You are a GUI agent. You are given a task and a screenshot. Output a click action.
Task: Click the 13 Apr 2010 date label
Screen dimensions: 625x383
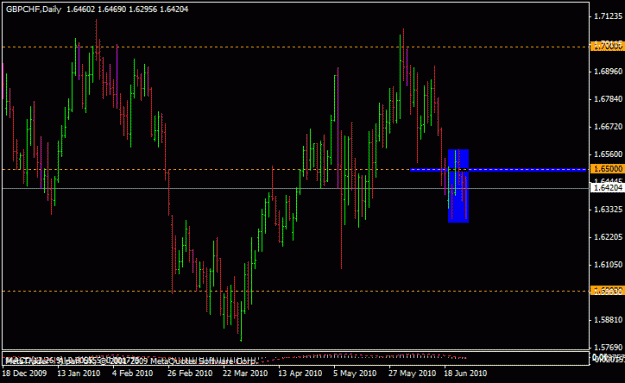pyautogui.click(x=300, y=373)
